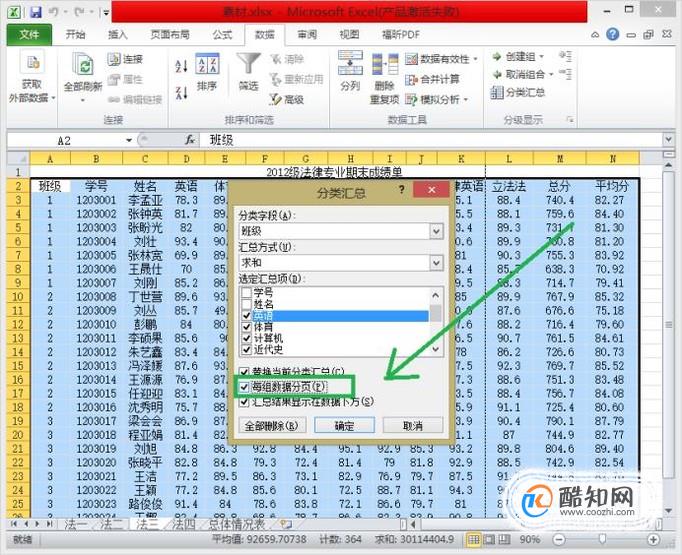Switch to the 开始 ribbon tab
682x555 pixels.
pos(75,35)
